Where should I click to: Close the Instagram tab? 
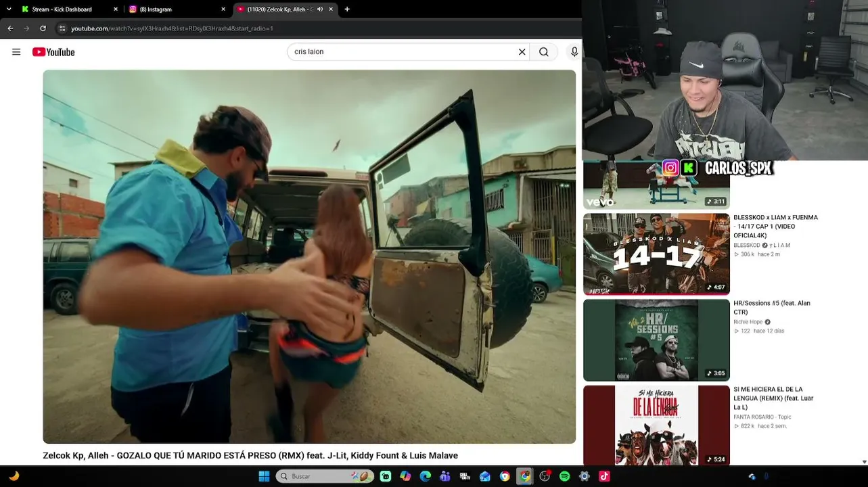223,9
